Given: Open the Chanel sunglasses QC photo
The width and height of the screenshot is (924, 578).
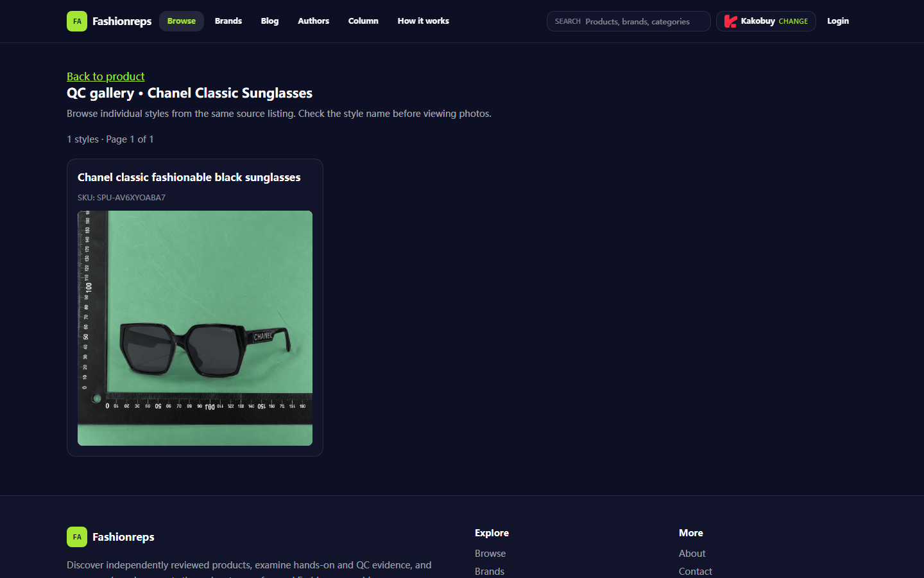Looking at the screenshot, I should click(195, 328).
